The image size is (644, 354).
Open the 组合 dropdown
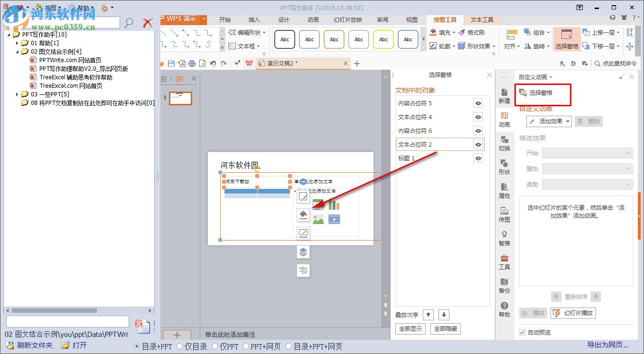(x=537, y=32)
